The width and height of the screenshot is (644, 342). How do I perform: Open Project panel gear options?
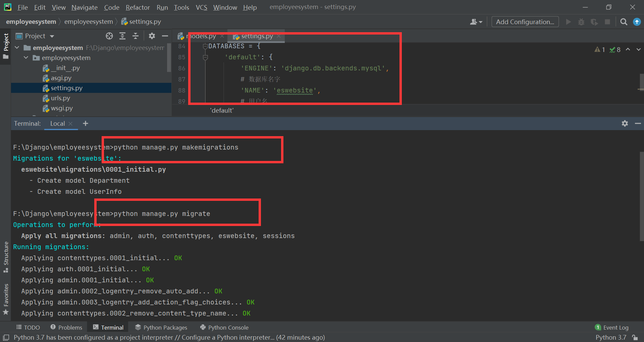coord(152,36)
